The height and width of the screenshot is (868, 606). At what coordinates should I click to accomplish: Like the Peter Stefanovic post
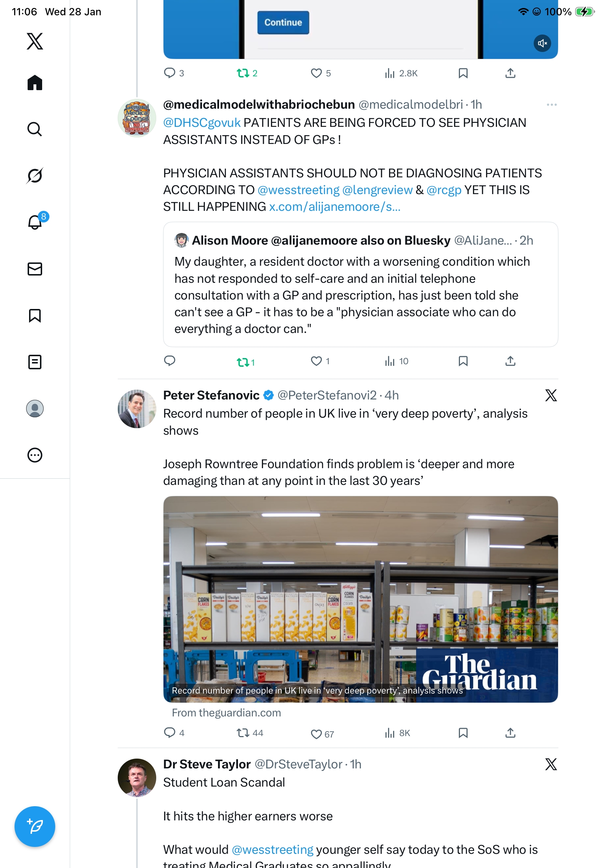(x=316, y=734)
